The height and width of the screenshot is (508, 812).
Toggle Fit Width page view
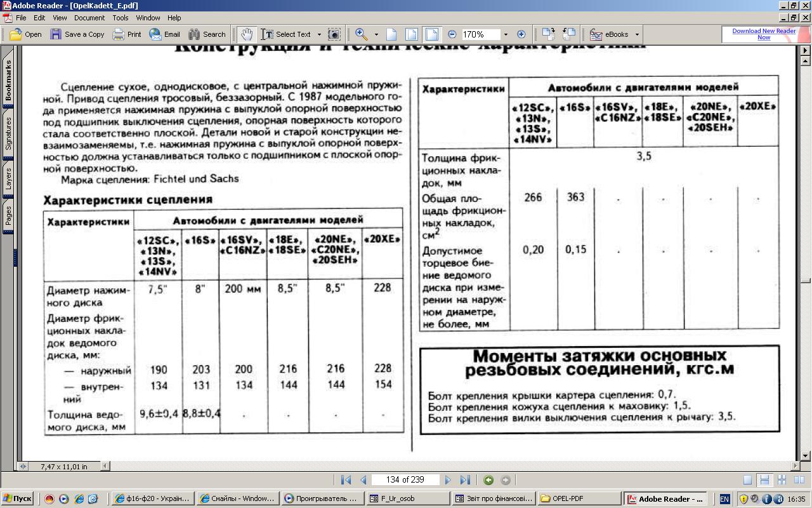pos(431,34)
